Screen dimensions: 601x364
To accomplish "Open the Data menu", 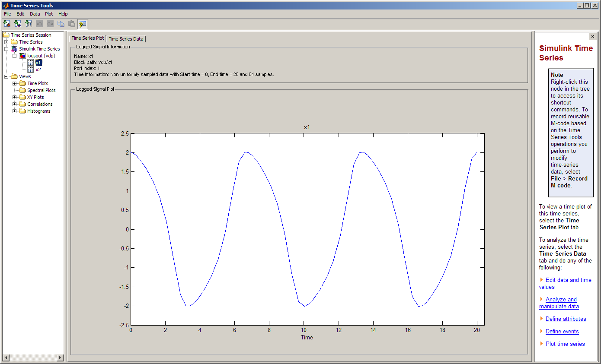I will (x=35, y=14).
